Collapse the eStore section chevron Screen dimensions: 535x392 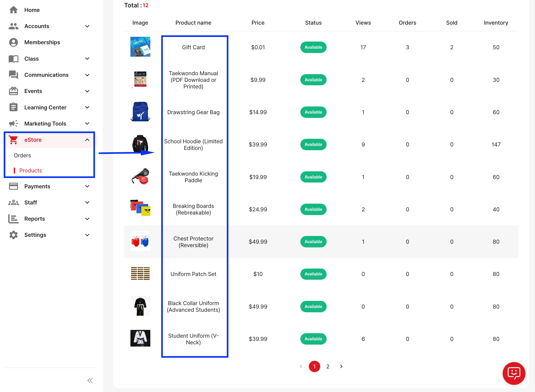[87, 140]
